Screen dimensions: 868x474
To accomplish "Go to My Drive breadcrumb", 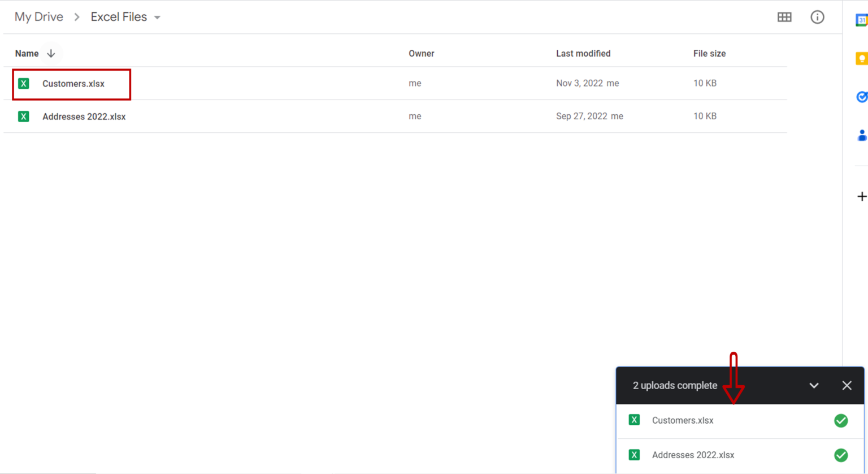I will (x=39, y=17).
